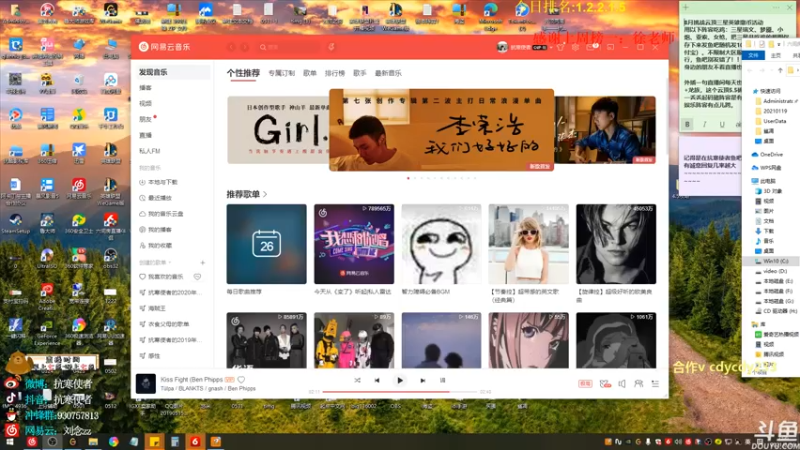The height and width of the screenshot is (450, 800).
Task: Click the NetEase Cloud Music logo
Action: [164, 47]
